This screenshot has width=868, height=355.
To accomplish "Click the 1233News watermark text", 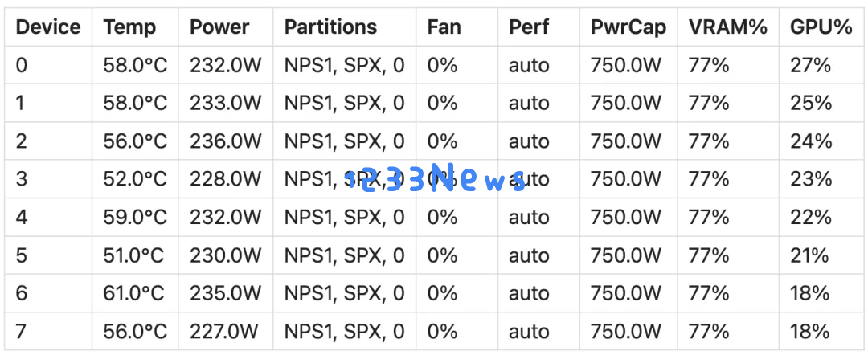I will [x=436, y=177].
